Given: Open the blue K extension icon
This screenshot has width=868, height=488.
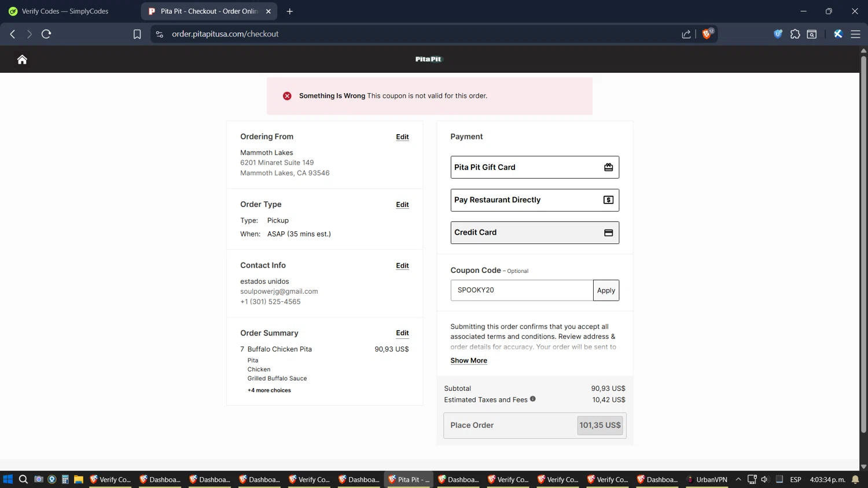Looking at the screenshot, I should pyautogui.click(x=838, y=34).
